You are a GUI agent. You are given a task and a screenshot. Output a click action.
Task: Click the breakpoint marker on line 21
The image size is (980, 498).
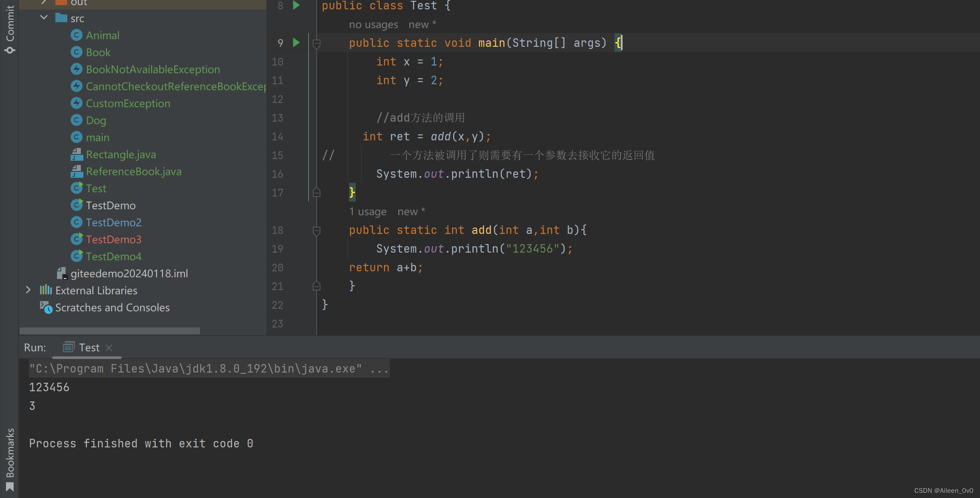(317, 287)
